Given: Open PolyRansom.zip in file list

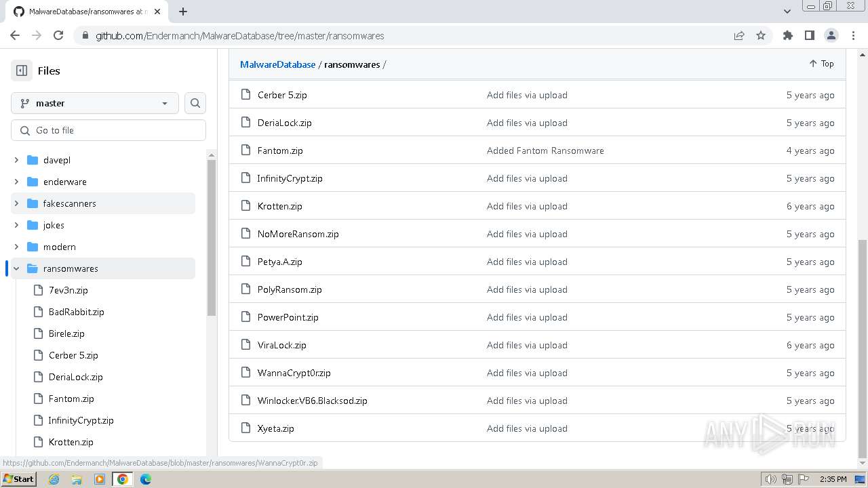Looking at the screenshot, I should pos(290,289).
